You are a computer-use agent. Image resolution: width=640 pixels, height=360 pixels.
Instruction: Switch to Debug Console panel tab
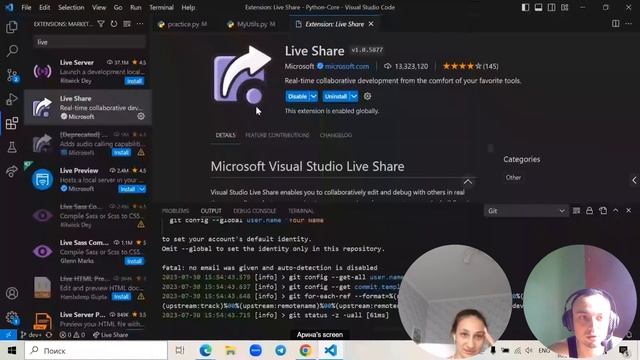point(255,211)
